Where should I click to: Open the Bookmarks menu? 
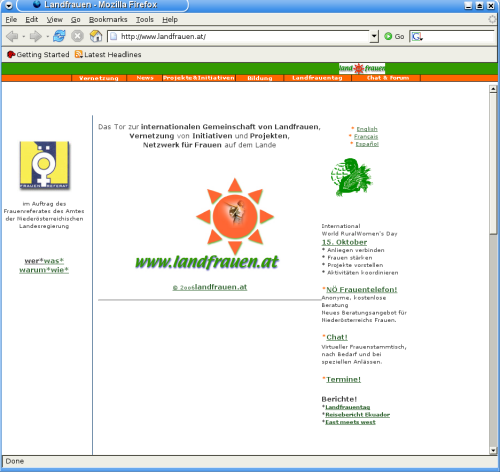pos(108,20)
